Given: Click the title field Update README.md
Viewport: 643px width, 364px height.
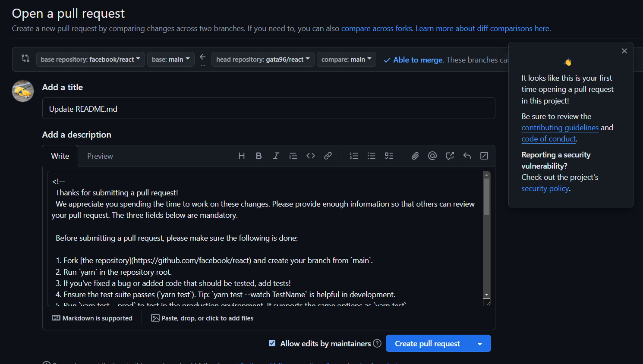Looking at the screenshot, I should (x=268, y=109).
